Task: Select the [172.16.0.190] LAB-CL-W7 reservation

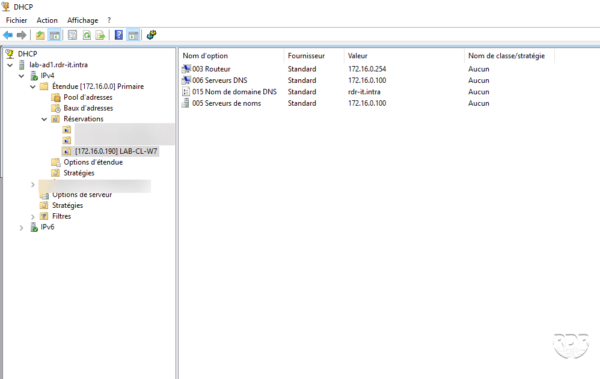Action: pyautogui.click(x=116, y=151)
